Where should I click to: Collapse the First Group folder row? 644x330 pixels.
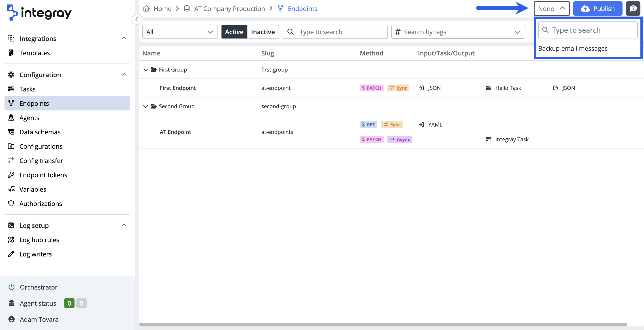point(145,70)
